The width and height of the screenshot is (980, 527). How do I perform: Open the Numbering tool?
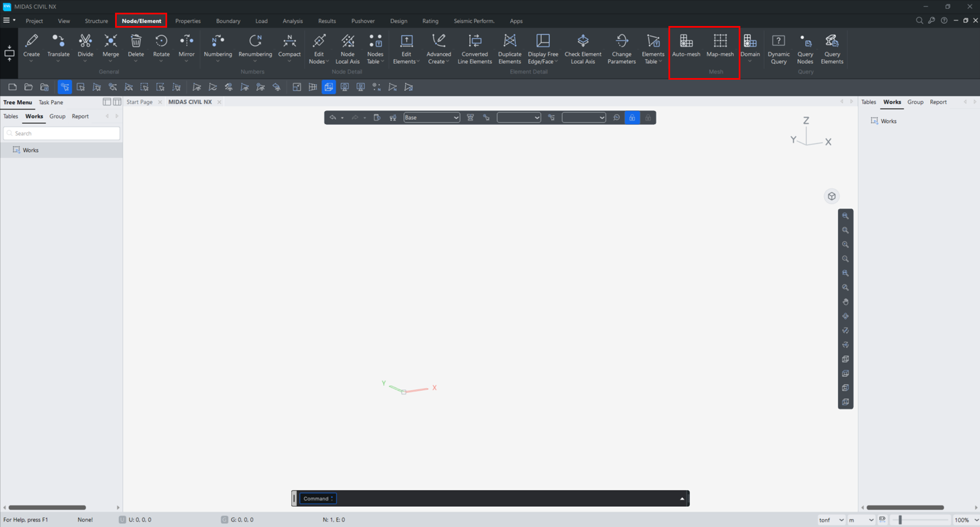pos(217,45)
